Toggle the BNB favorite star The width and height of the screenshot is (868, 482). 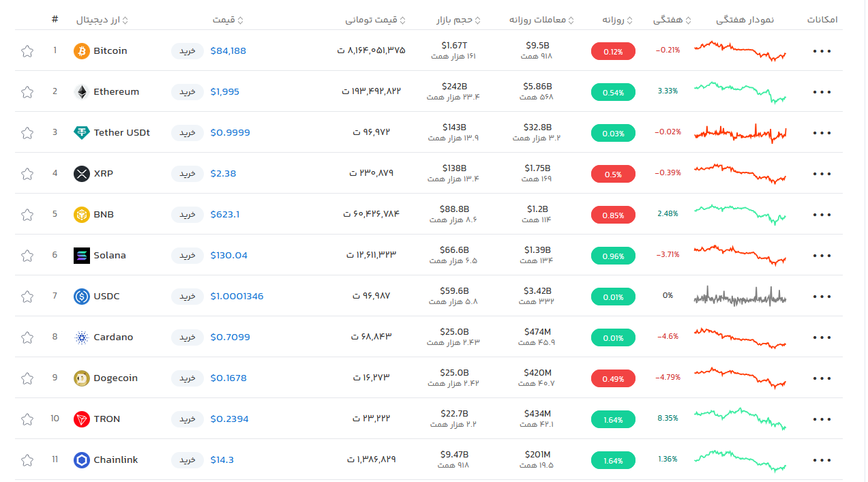[x=27, y=215]
